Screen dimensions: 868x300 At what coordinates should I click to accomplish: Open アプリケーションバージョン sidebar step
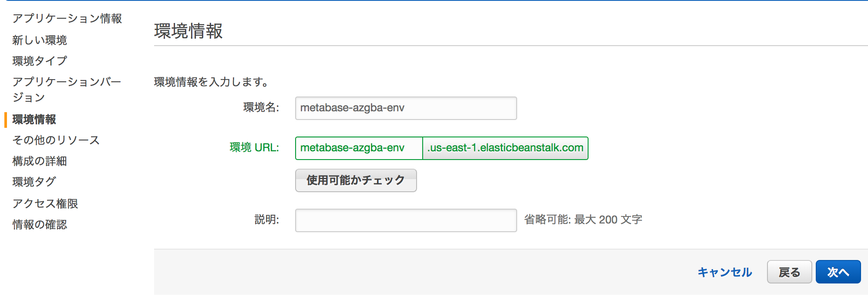(67, 90)
